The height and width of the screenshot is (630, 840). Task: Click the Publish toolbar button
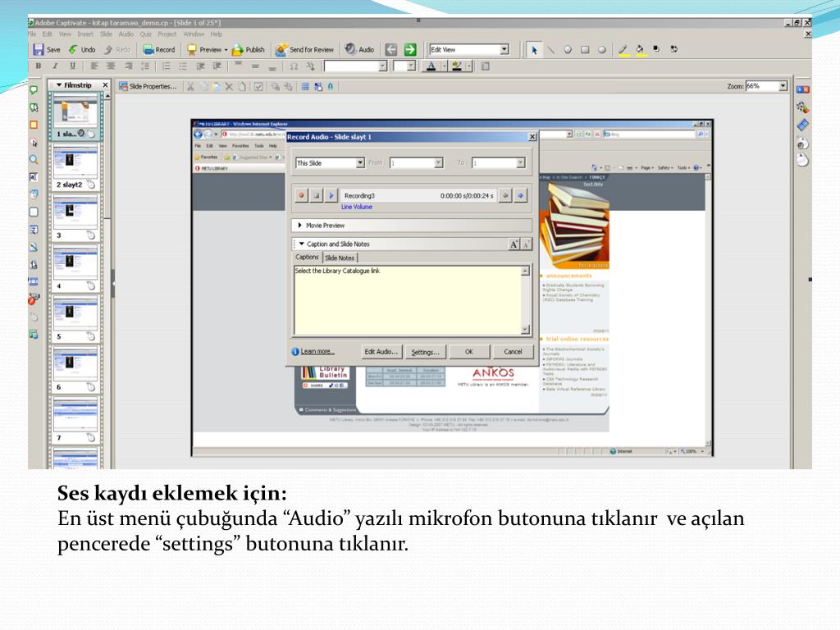click(248, 50)
